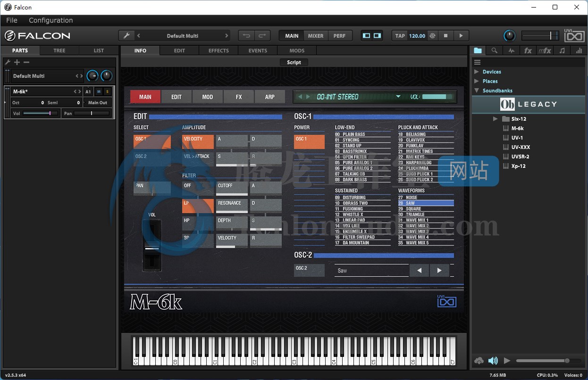588x380 pixels.
Task: Open the mfx browser icon
Action: [545, 50]
